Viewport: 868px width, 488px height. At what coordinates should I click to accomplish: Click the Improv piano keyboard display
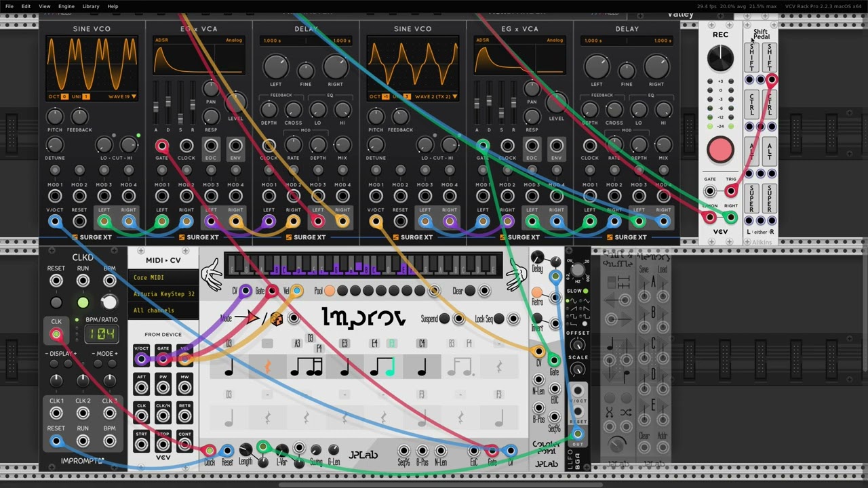[363, 266]
